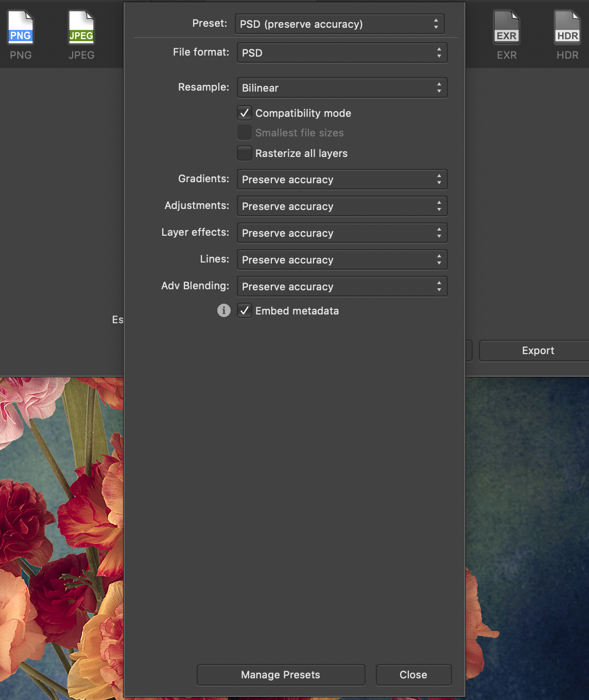The height and width of the screenshot is (700, 589).
Task: Choose the EXR export format icon
Action: tap(507, 28)
